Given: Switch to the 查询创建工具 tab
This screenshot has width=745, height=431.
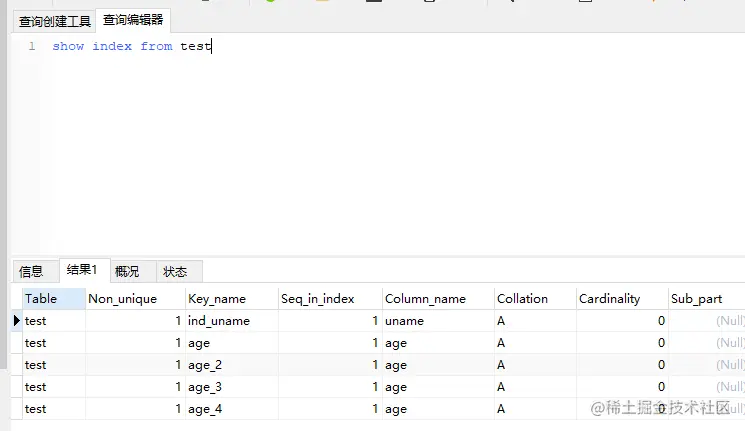Looking at the screenshot, I should point(54,21).
